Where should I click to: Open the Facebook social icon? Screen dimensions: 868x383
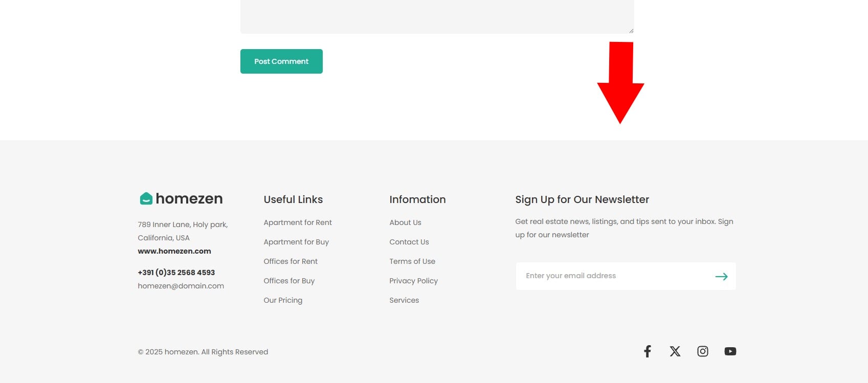click(x=647, y=351)
